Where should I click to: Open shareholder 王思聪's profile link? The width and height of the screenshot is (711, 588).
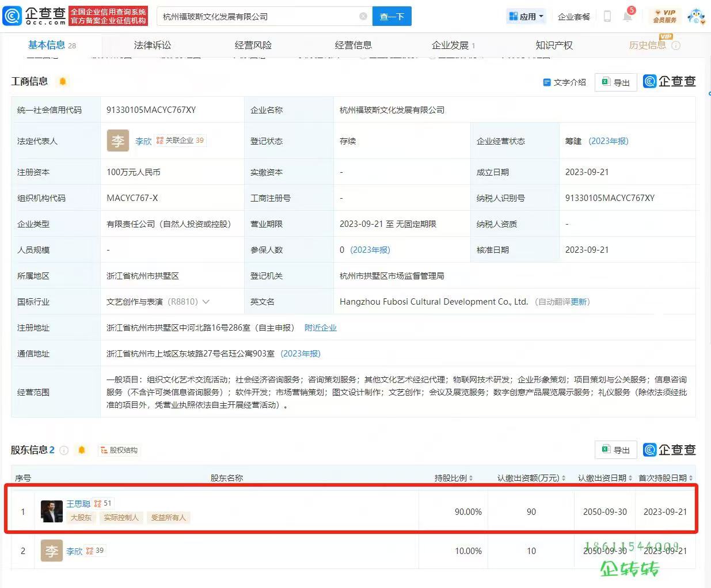tap(78, 504)
